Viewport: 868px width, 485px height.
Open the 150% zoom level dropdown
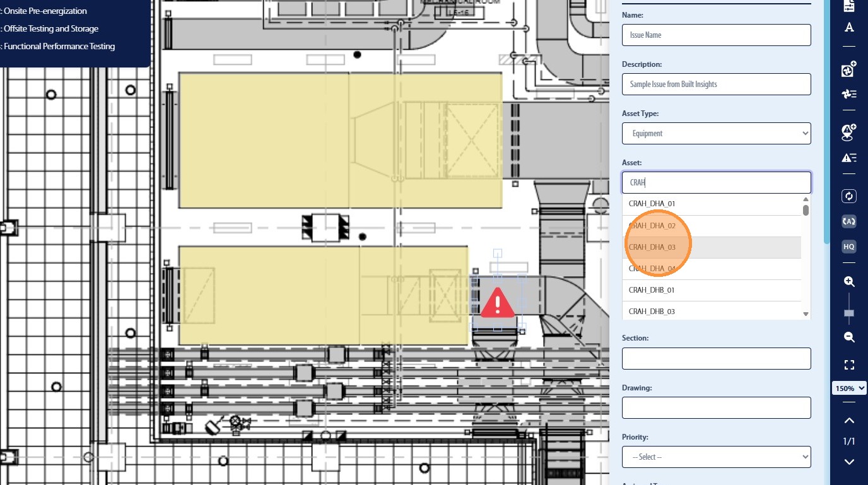tap(849, 389)
